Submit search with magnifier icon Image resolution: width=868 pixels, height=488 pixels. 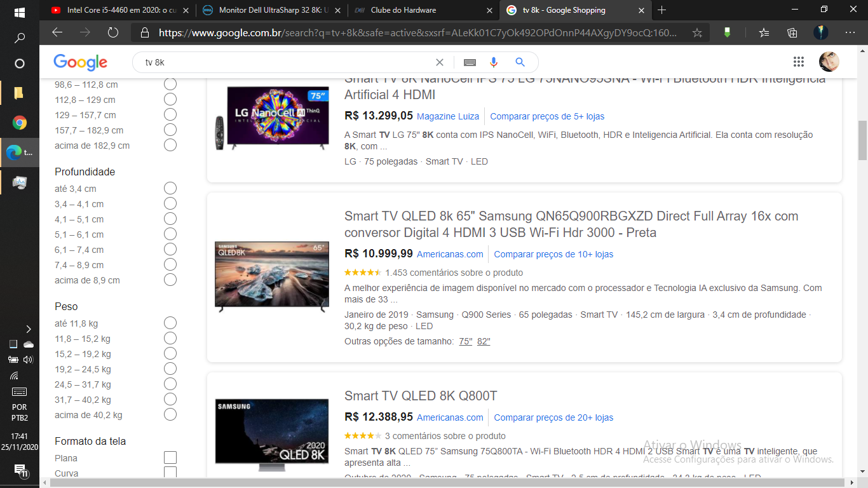tap(520, 62)
